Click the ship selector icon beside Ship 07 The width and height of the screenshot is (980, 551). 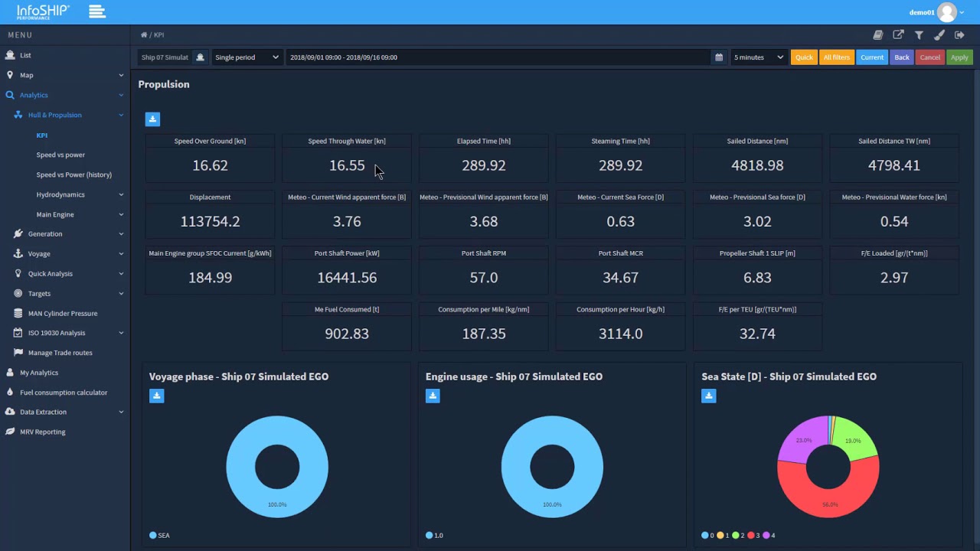(x=200, y=57)
